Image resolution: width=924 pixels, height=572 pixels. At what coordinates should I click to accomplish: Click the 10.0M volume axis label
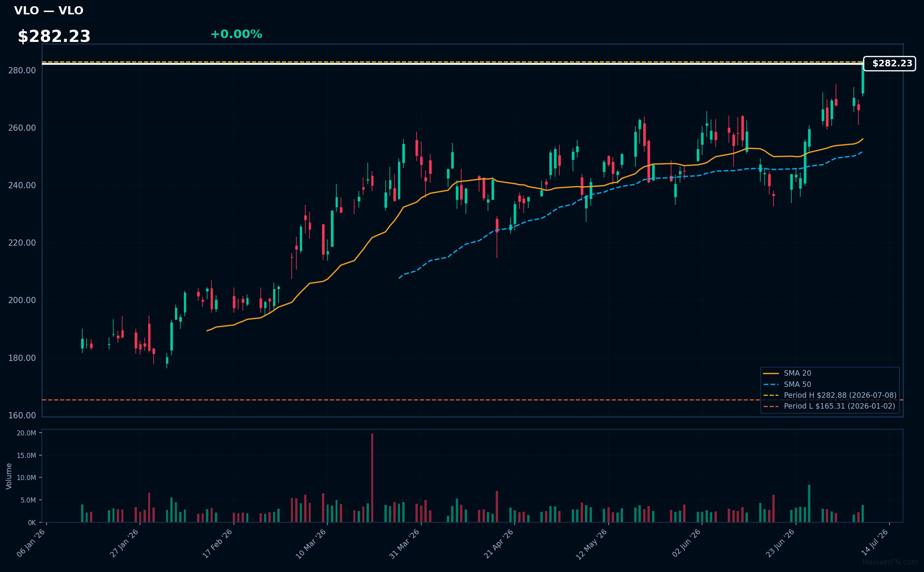(x=26, y=478)
